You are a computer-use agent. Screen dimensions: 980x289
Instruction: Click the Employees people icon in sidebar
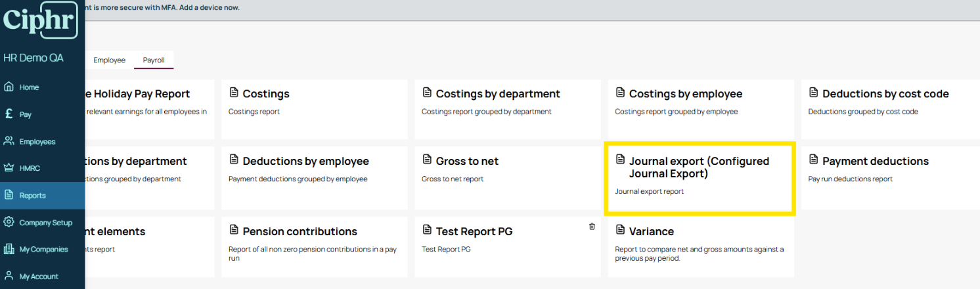[x=9, y=141]
